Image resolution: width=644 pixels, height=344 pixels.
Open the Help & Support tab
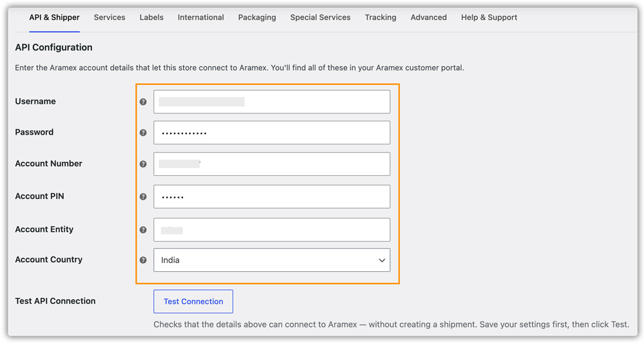489,17
